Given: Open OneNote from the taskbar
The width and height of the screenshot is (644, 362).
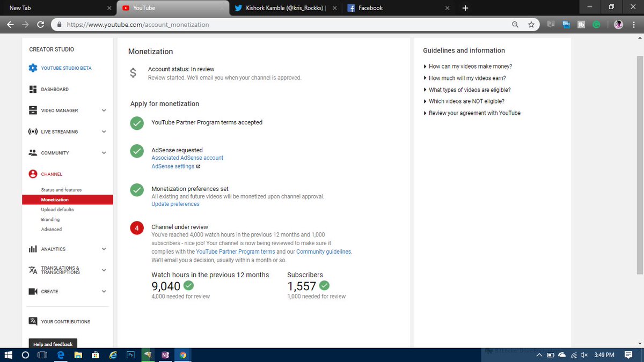Looking at the screenshot, I should (165, 354).
